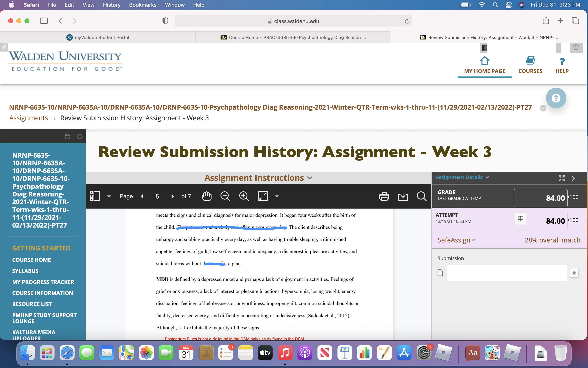
Task: Search within the document
Action: (x=422, y=196)
